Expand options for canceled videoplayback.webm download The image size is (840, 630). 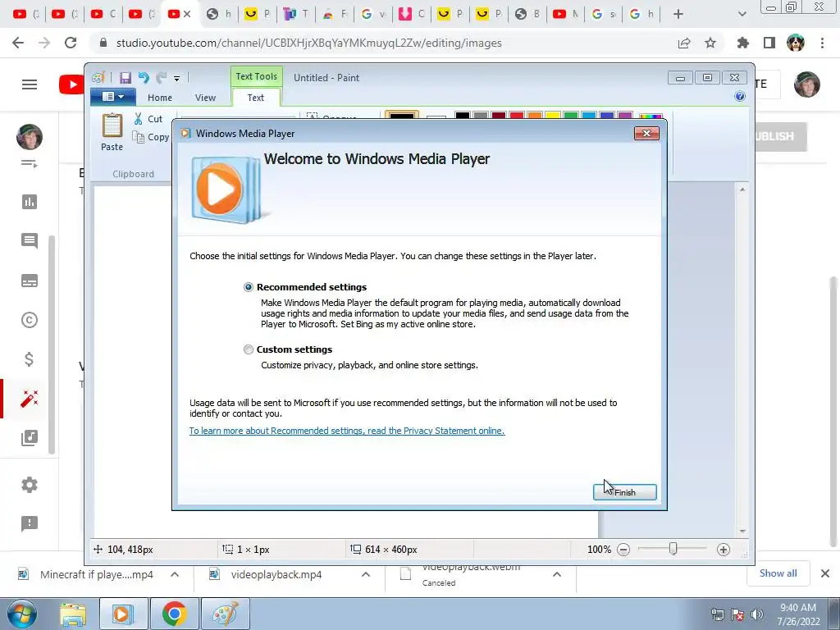tap(557, 574)
